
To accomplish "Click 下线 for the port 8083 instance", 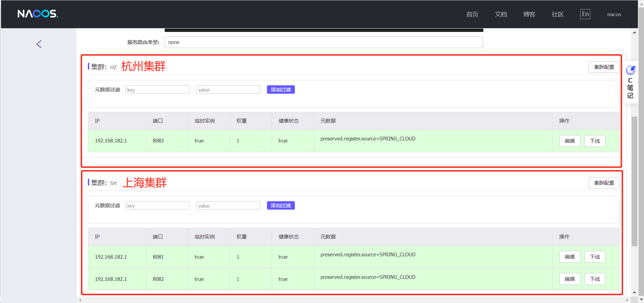I will click(595, 141).
